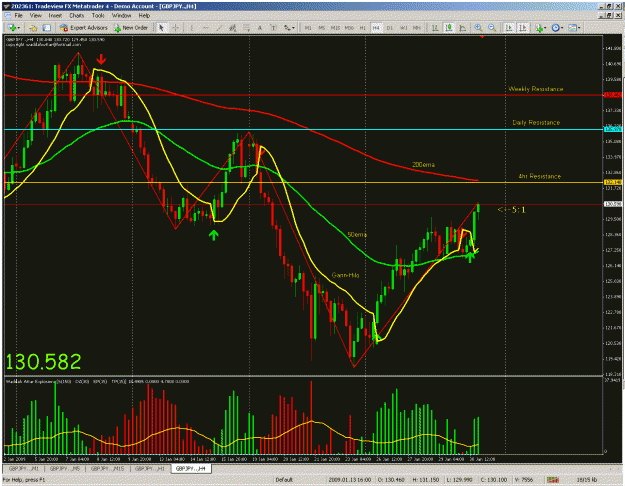625x486 pixels.
Task: Click the 200ema label on chart
Action: click(423, 165)
